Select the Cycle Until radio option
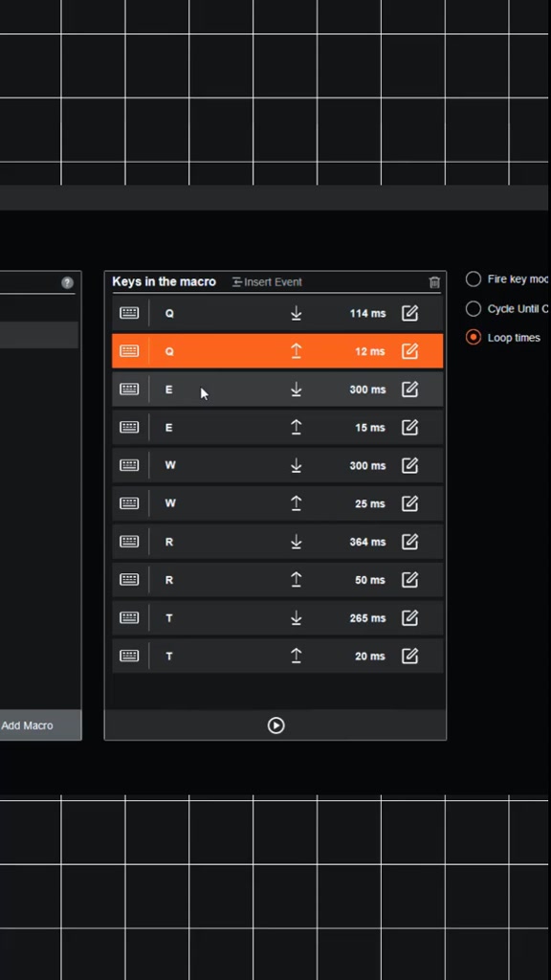Screen dimensions: 551x980 [x=474, y=309]
